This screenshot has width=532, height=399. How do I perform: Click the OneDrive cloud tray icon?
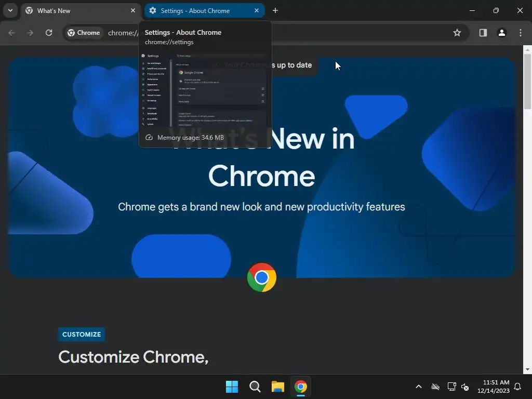(435, 387)
